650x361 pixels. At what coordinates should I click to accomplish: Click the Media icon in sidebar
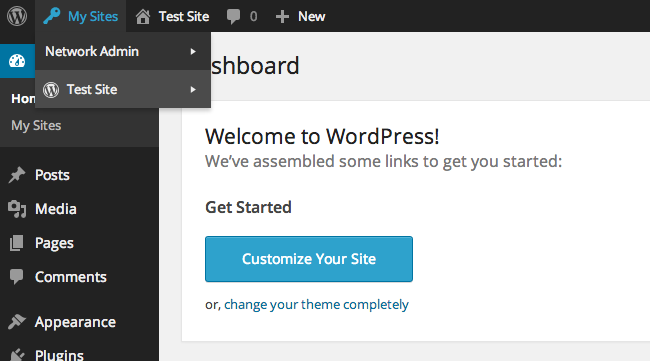coord(17,209)
